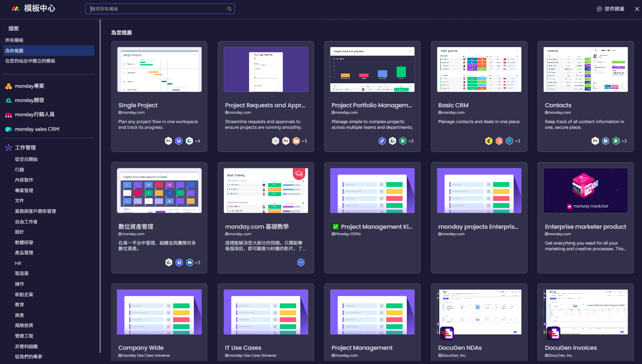Open Enterprise marketer product thumbnail

pos(586,191)
